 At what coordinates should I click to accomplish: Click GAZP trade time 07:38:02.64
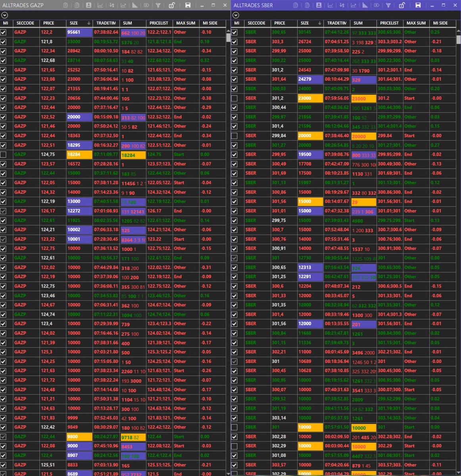(x=106, y=32)
